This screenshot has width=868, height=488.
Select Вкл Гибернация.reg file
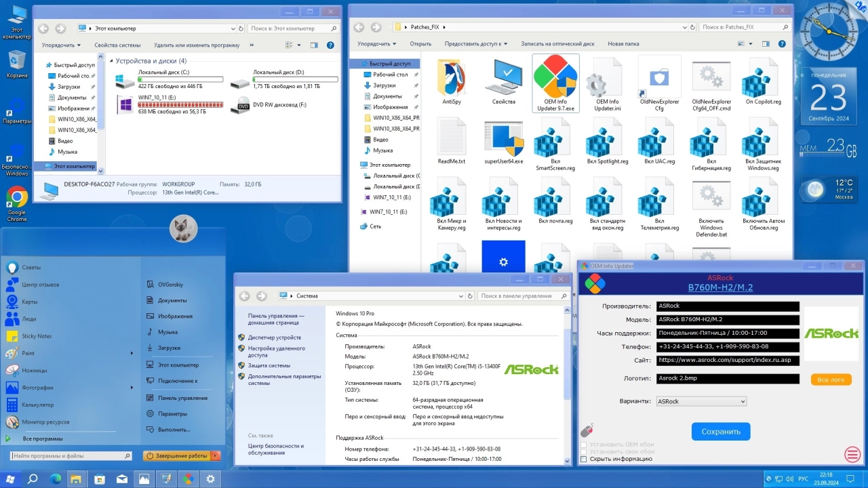click(711, 144)
